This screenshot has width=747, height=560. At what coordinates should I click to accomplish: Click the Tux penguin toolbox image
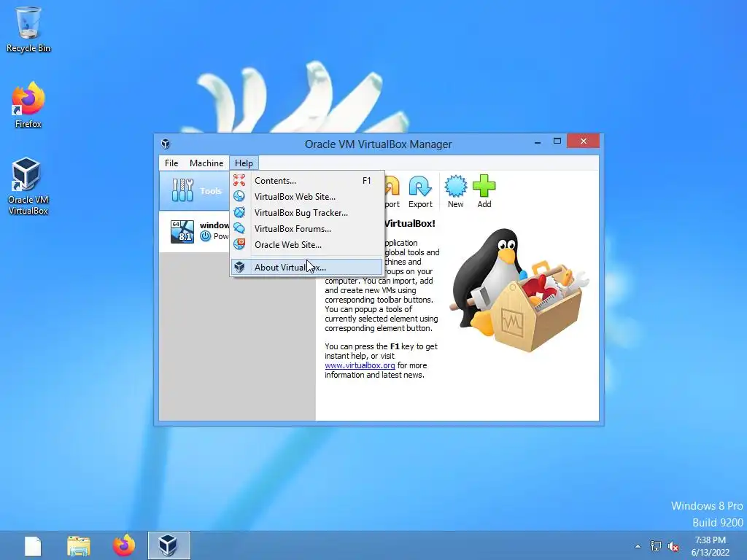[520, 289]
